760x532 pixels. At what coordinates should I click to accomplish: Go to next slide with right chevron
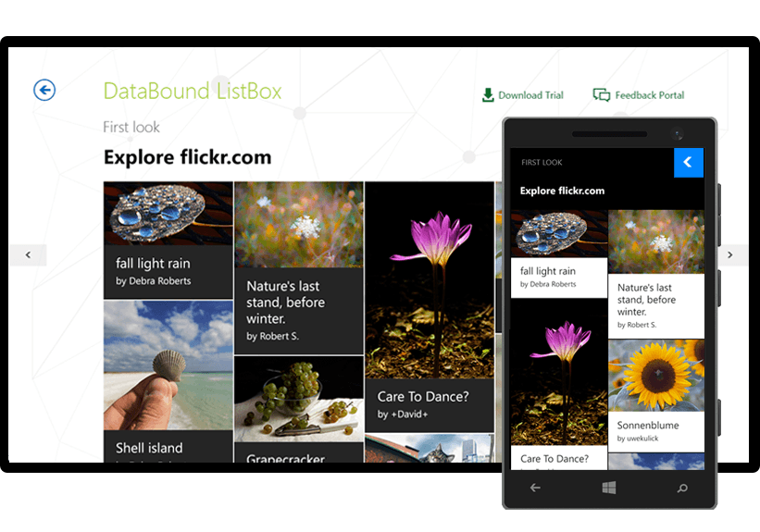tap(730, 254)
